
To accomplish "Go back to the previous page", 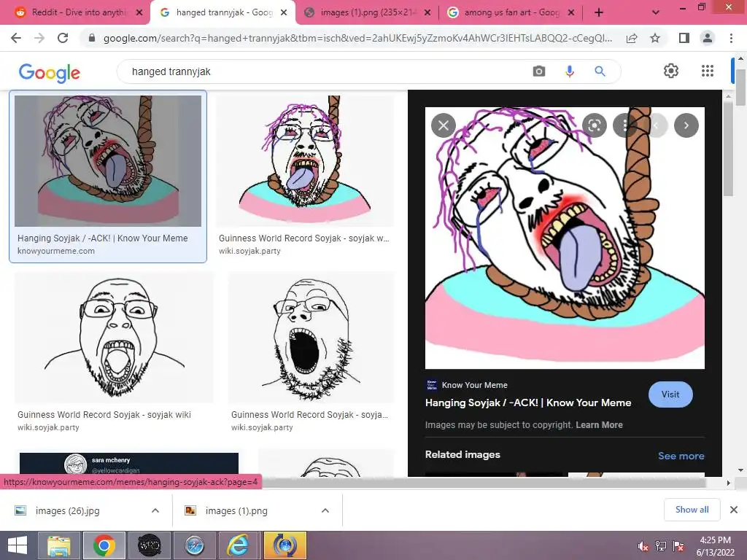I will coord(16,38).
